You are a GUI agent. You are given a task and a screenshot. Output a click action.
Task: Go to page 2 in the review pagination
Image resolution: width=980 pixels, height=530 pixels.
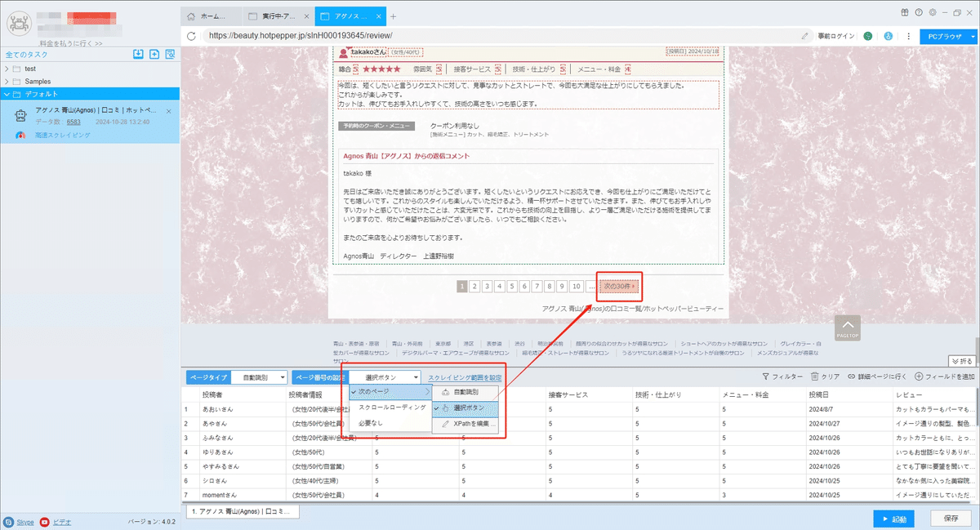coord(474,287)
